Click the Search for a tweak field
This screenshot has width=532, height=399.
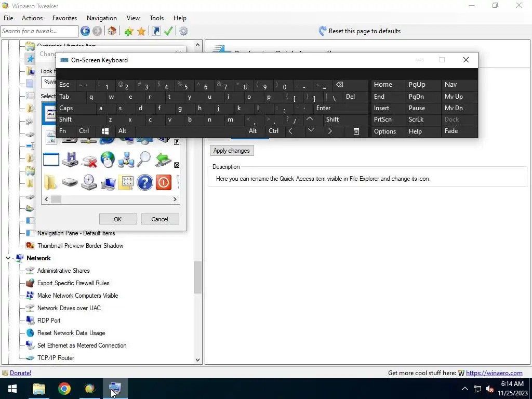(x=39, y=31)
